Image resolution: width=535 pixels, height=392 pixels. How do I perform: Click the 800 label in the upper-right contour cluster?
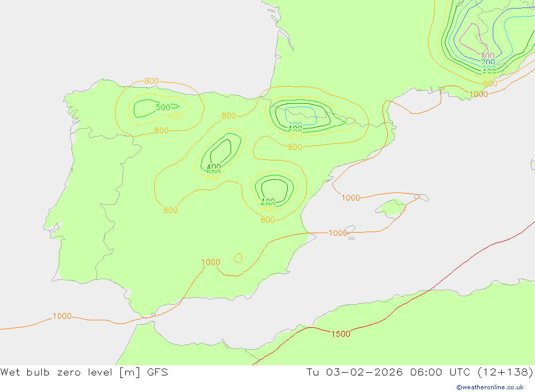coord(490,83)
